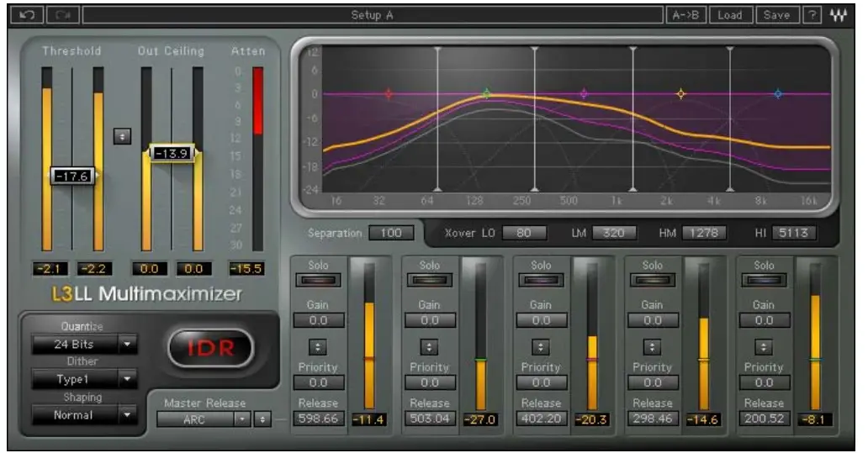Click the fourth band readout -14.6
This screenshot has height=453, width=868.
pos(703,419)
